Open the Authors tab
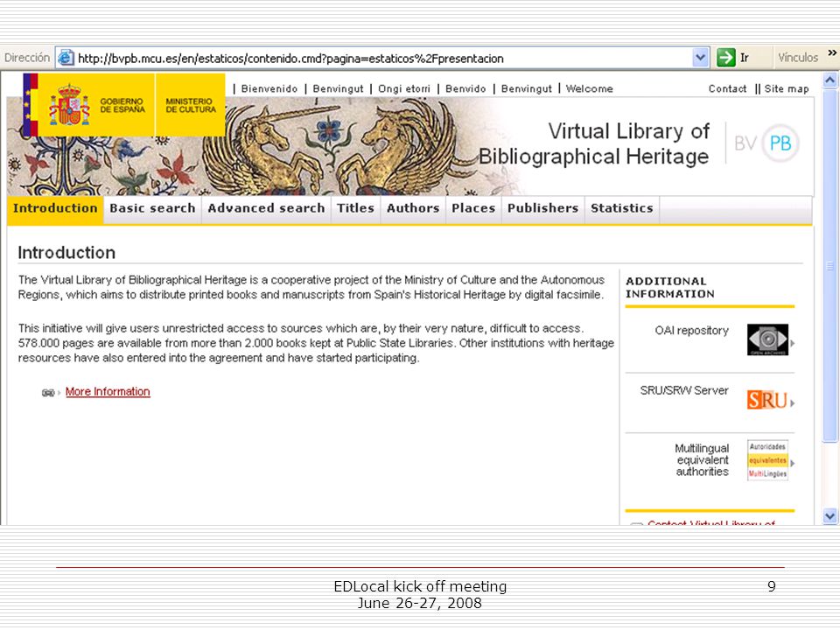 [x=413, y=208]
